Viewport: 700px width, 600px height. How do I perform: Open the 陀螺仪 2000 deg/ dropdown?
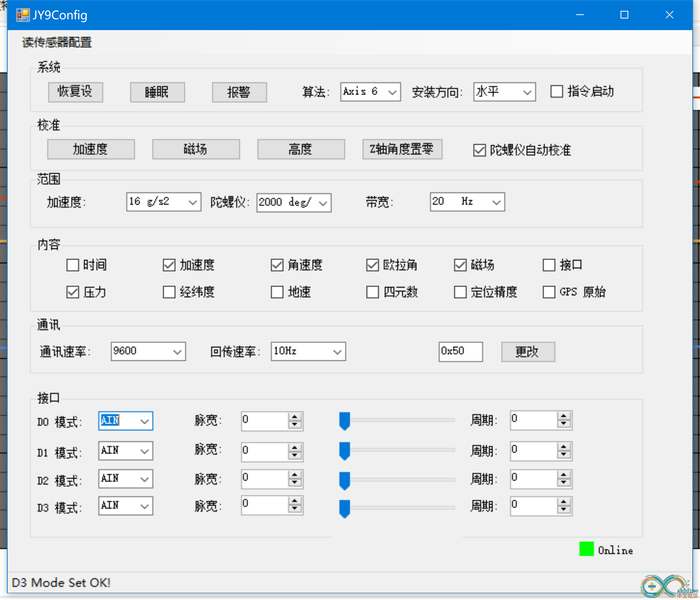[294, 203]
